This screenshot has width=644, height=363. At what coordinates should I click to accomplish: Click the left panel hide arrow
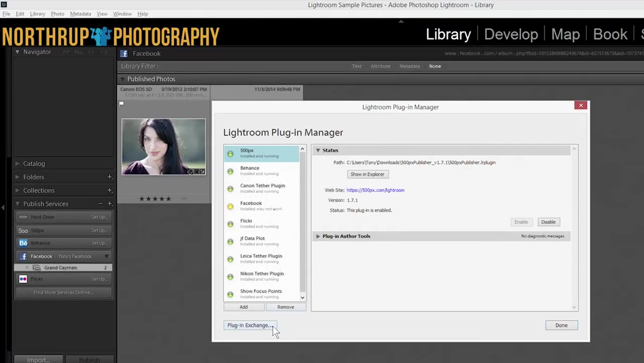tap(3, 207)
